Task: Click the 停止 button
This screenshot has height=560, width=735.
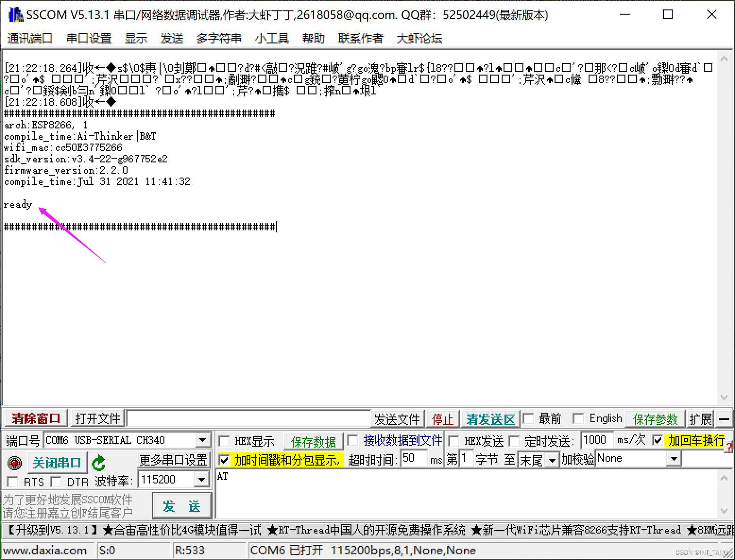Action: click(443, 419)
